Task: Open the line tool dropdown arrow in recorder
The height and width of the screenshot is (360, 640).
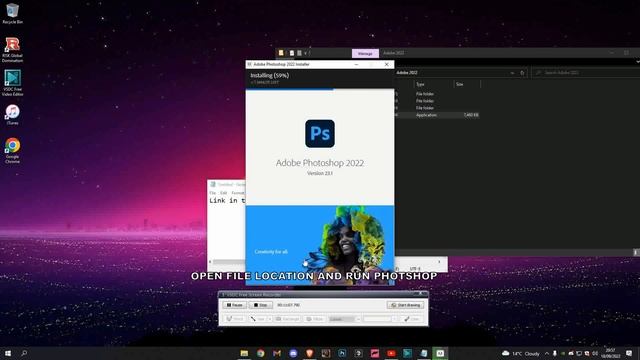Action: [269, 319]
